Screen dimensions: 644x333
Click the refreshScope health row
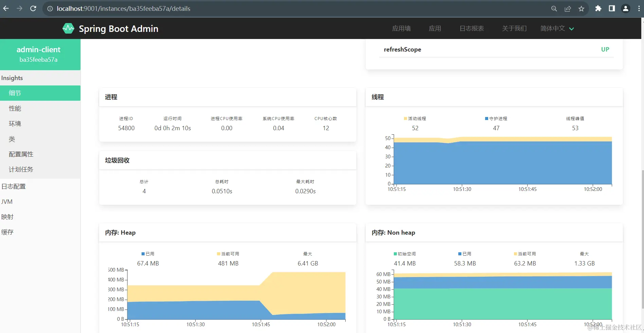[x=496, y=50]
